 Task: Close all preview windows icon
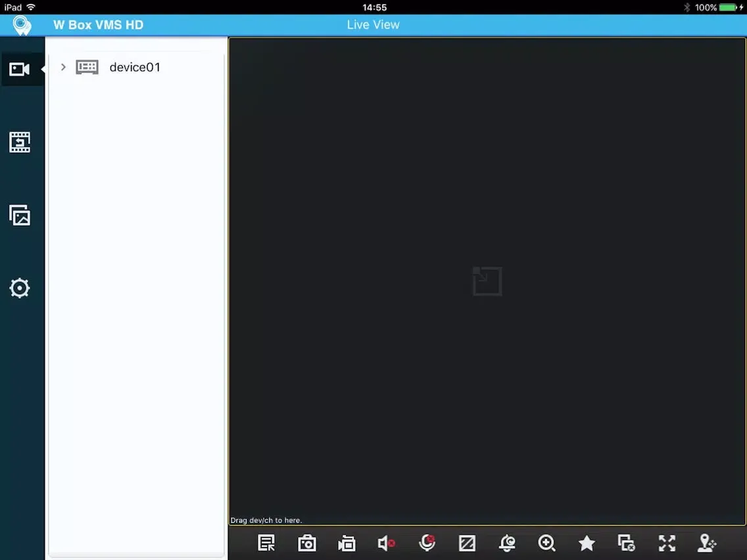pos(627,543)
